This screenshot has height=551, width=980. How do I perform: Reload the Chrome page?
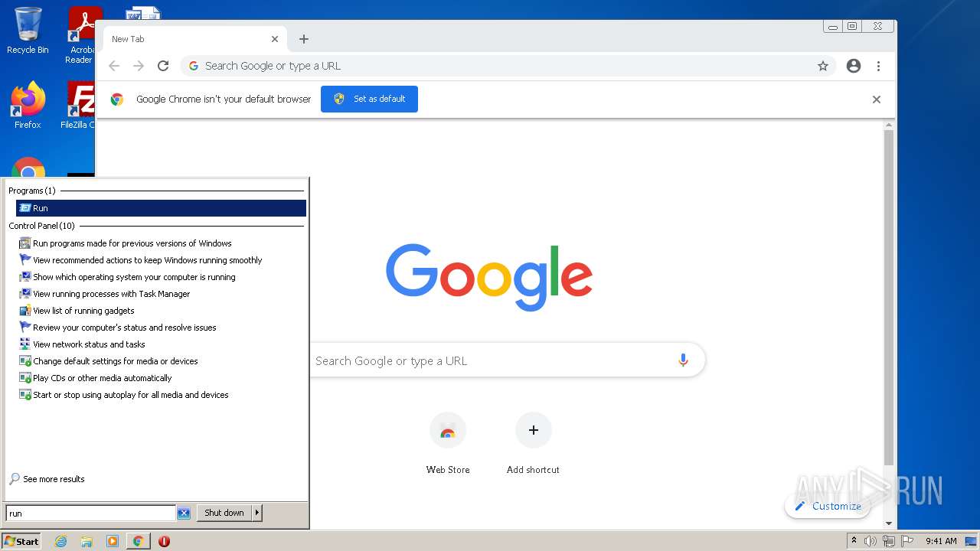(163, 66)
